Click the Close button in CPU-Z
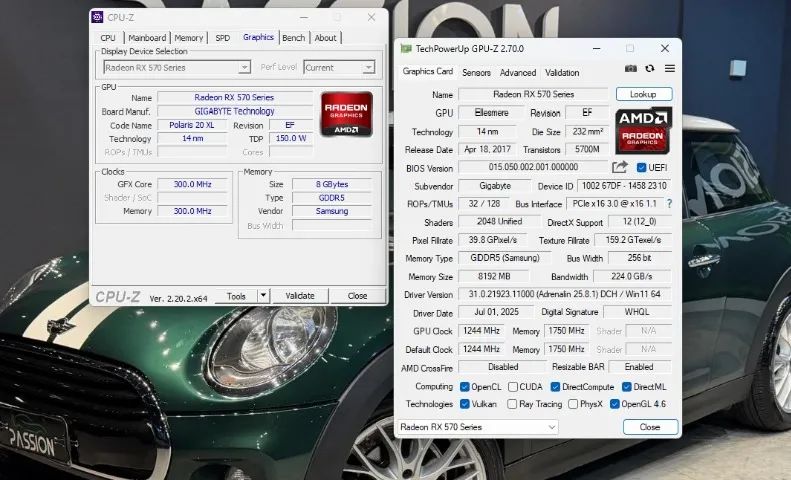The image size is (791, 480). (357, 296)
